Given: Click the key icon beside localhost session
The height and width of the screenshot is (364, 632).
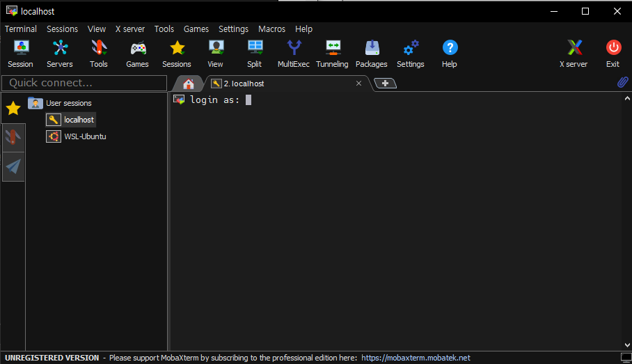Looking at the screenshot, I should pos(53,120).
